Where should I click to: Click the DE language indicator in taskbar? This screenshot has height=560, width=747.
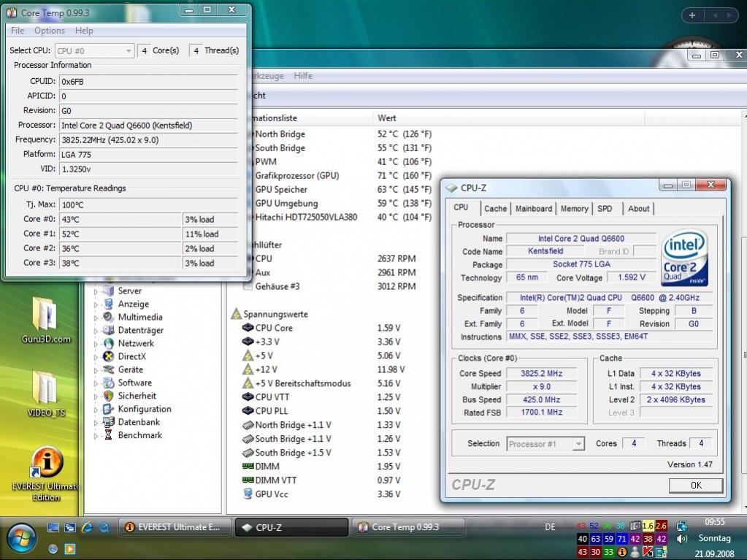point(551,527)
